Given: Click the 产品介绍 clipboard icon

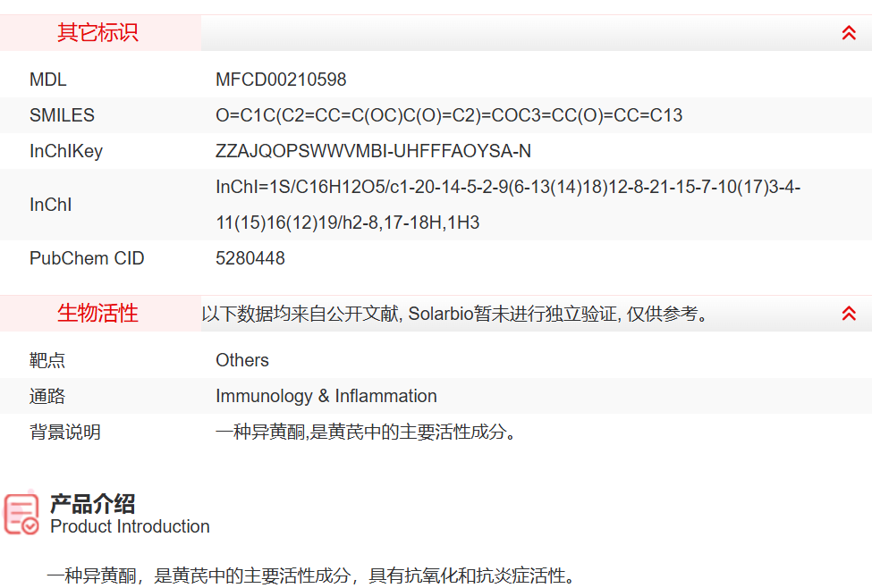Looking at the screenshot, I should tap(22, 513).
